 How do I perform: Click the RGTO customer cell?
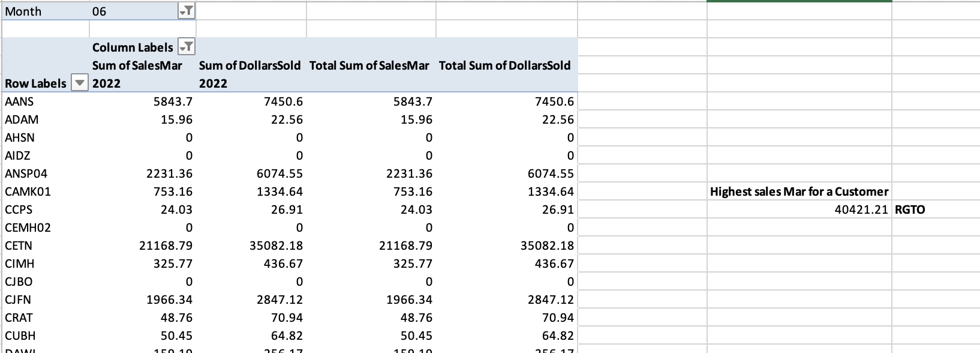[x=910, y=210]
